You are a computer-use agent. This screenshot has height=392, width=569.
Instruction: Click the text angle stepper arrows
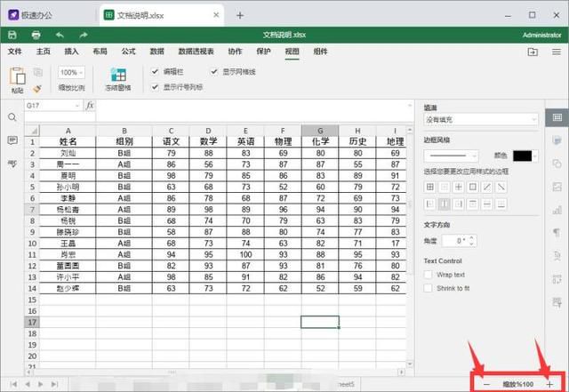point(471,241)
